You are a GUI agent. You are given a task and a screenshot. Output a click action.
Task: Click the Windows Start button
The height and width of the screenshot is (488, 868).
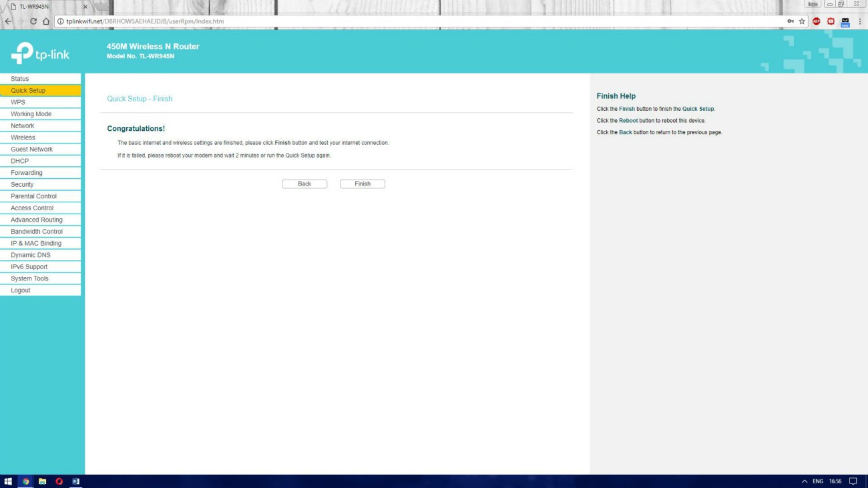tap(9, 481)
